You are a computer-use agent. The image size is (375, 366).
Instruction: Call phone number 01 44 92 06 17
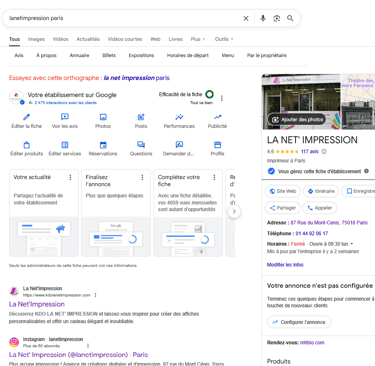(312, 233)
